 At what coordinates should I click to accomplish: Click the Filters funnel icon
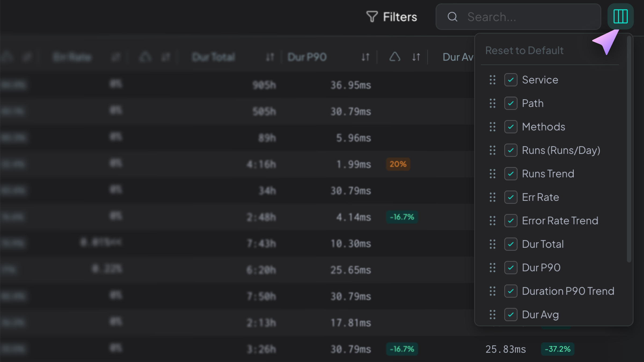[372, 17]
